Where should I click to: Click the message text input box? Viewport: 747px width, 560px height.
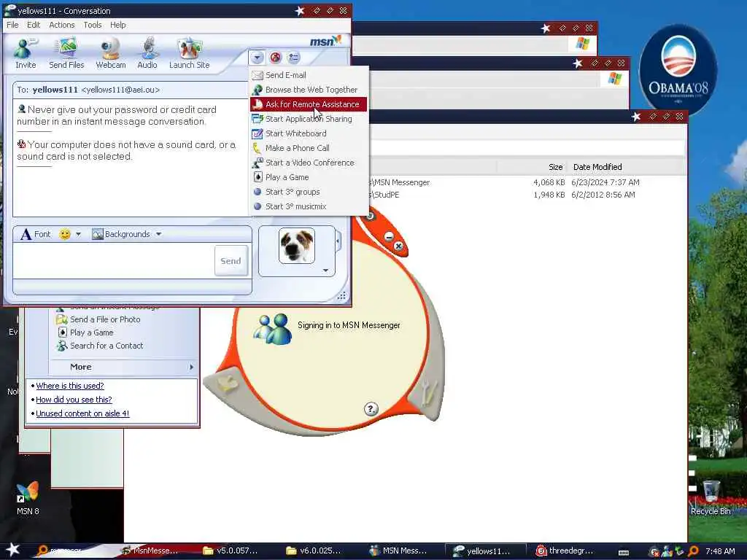point(113,260)
